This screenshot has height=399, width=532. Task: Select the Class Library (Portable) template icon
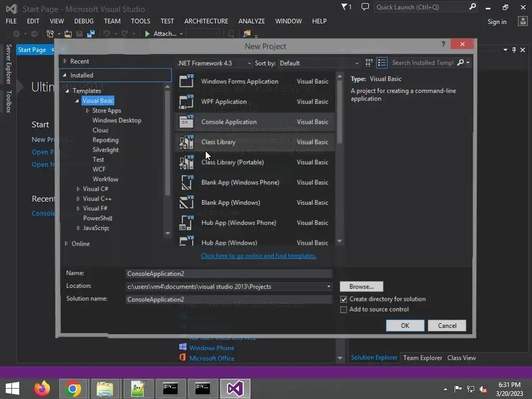pos(187,162)
